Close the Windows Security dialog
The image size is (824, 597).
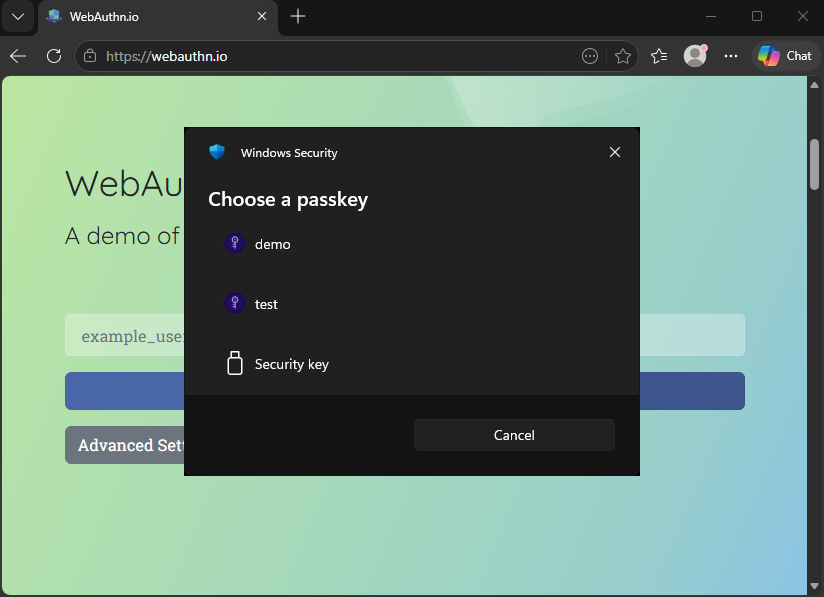tap(615, 152)
